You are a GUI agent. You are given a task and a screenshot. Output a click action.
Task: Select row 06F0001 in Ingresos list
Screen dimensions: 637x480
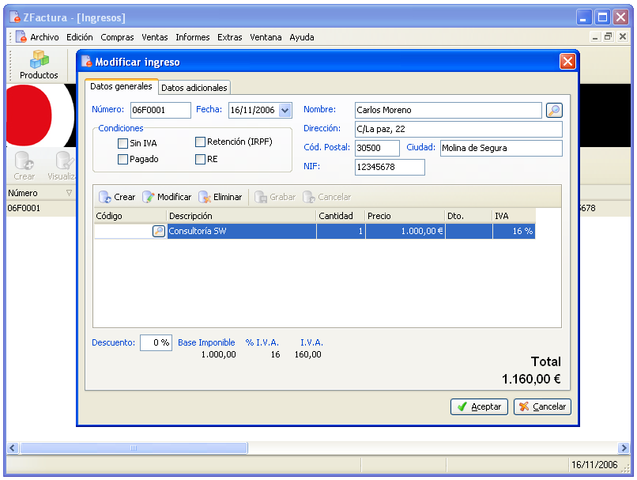[41, 208]
